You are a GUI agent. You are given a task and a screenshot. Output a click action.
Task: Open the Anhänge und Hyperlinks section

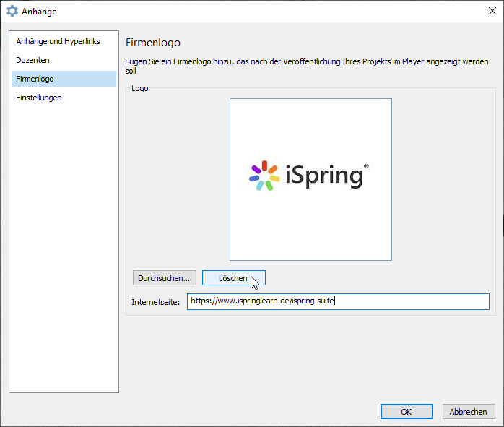[x=58, y=41]
